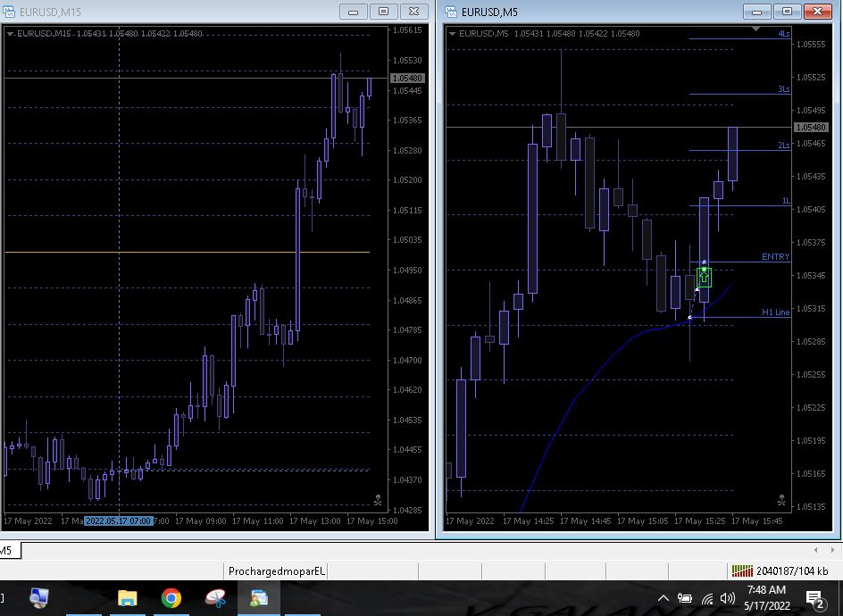This screenshot has width=843, height=616.
Task: Select the ENTRY line label
Action: (x=775, y=257)
